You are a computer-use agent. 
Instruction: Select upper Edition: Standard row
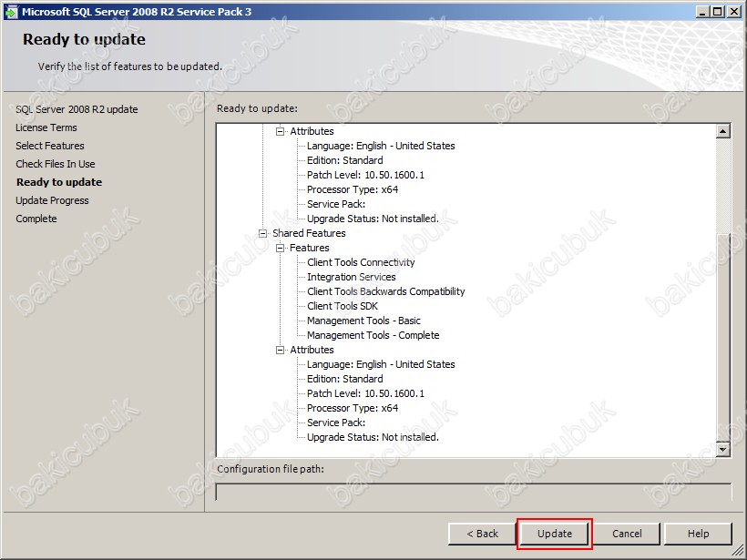click(x=344, y=160)
